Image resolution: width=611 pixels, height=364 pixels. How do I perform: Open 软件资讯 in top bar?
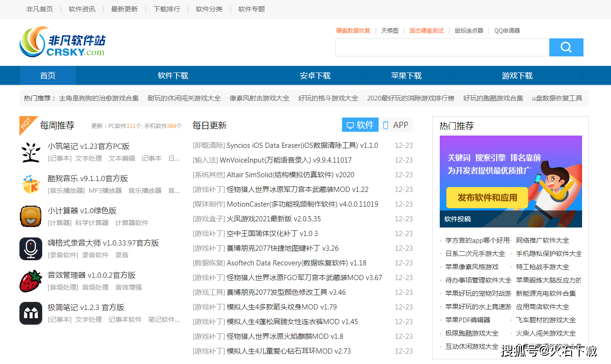pyautogui.click(x=82, y=9)
